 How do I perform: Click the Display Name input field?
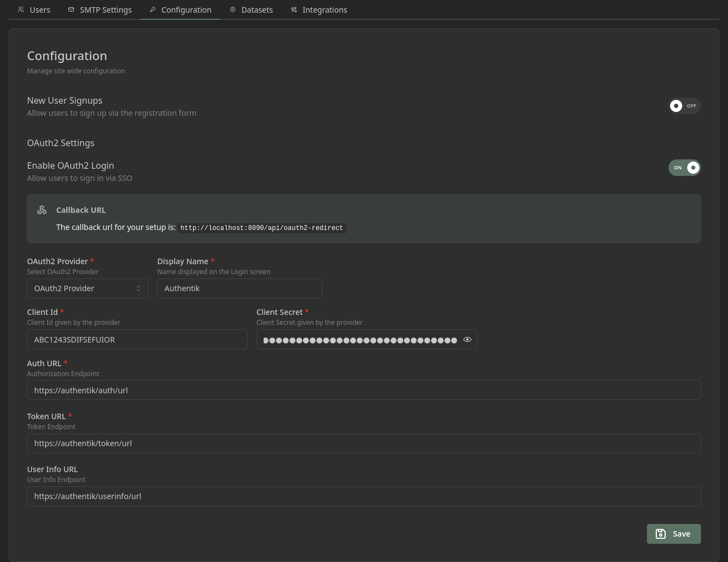240,288
